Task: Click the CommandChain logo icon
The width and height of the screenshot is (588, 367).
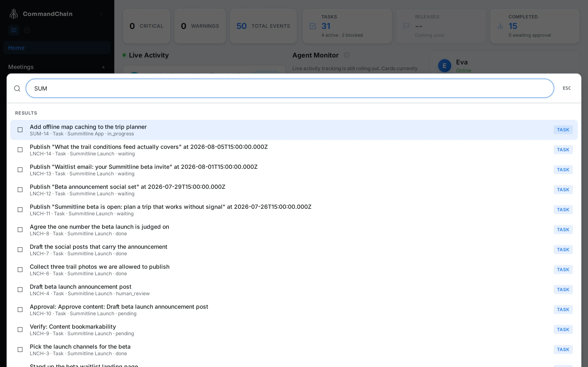Action: tap(14, 14)
